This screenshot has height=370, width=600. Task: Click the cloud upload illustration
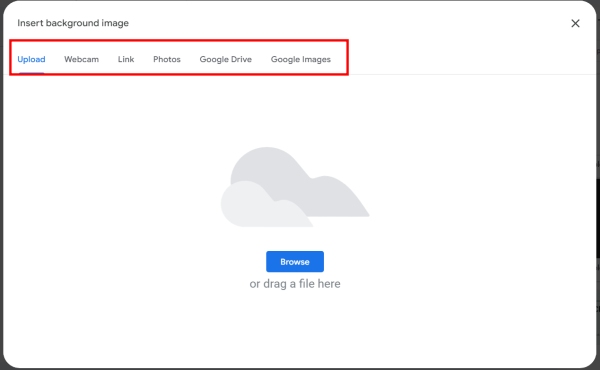coord(295,187)
